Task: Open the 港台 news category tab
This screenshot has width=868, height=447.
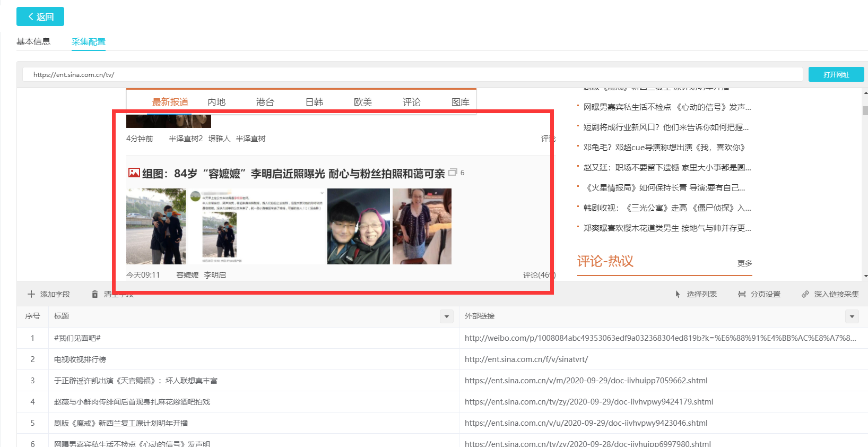Action: 265,102
